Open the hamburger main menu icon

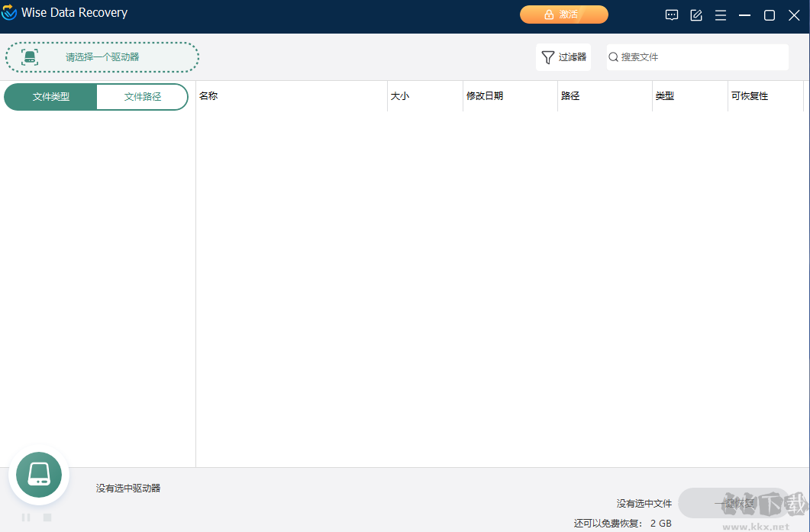pos(720,15)
